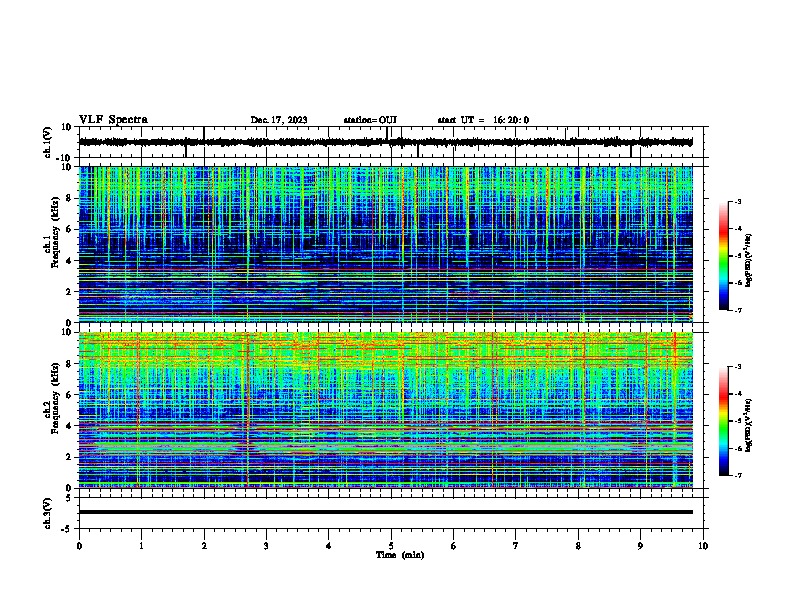Click the "-7" label on ch.1 color bar
The width and height of the screenshot is (792, 612).
[737, 311]
